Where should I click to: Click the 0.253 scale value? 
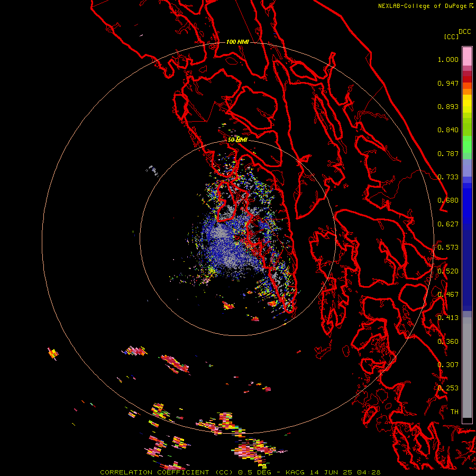tap(448, 388)
